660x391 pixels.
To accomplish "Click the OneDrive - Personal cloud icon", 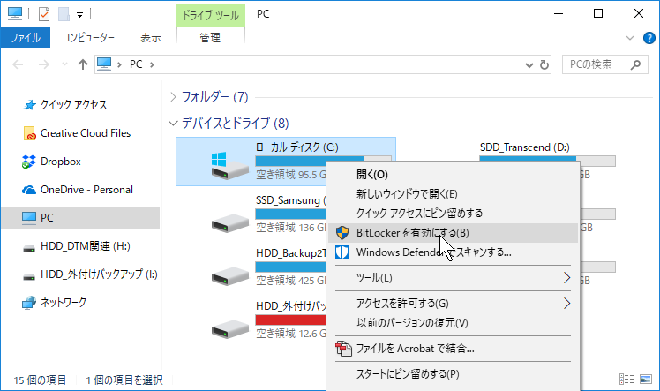I will [x=29, y=190].
